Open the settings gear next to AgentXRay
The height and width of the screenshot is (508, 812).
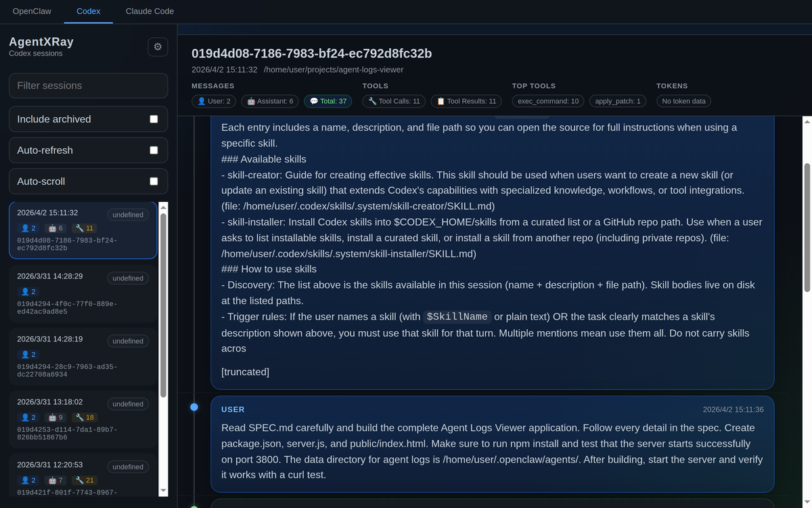[158, 47]
